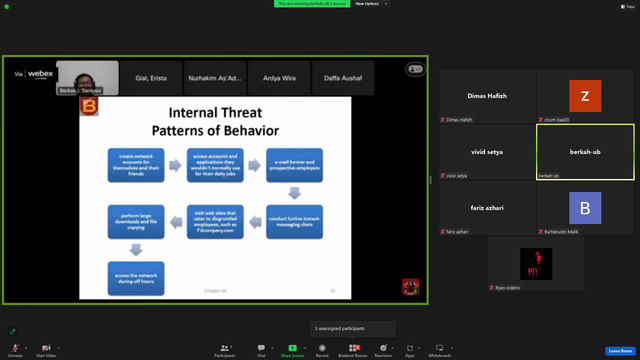This screenshot has width=640, height=360.
Task: Click the muted mic icon beside Burhanudin Malik name
Action: coord(541,231)
